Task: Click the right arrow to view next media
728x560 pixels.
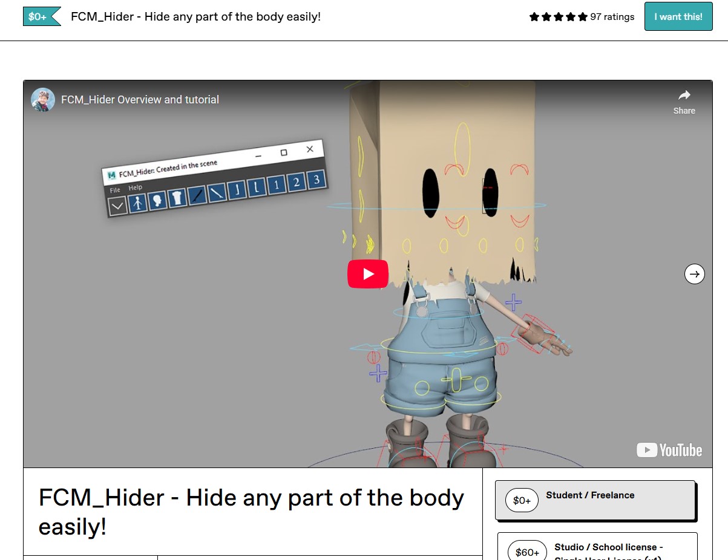Action: click(694, 274)
